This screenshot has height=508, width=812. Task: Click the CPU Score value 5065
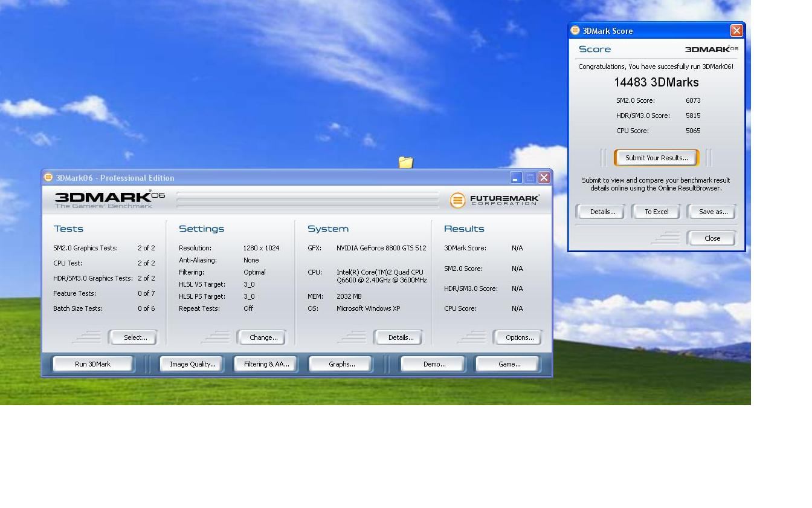tap(693, 131)
